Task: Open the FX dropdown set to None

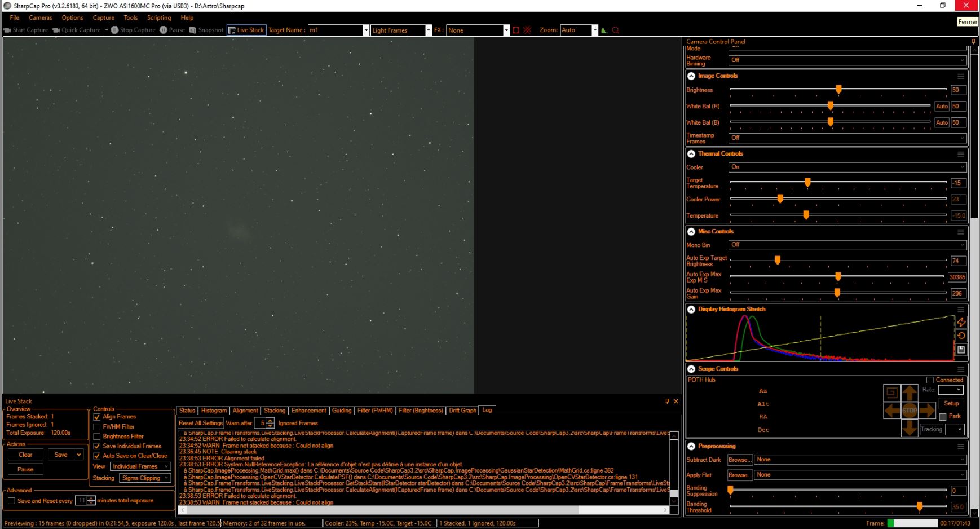Action: coord(506,30)
